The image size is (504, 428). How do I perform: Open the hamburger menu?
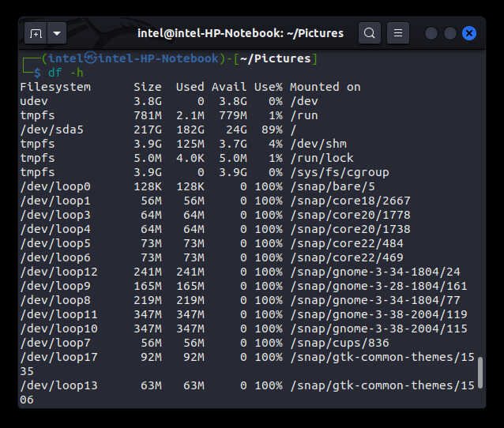coord(398,33)
